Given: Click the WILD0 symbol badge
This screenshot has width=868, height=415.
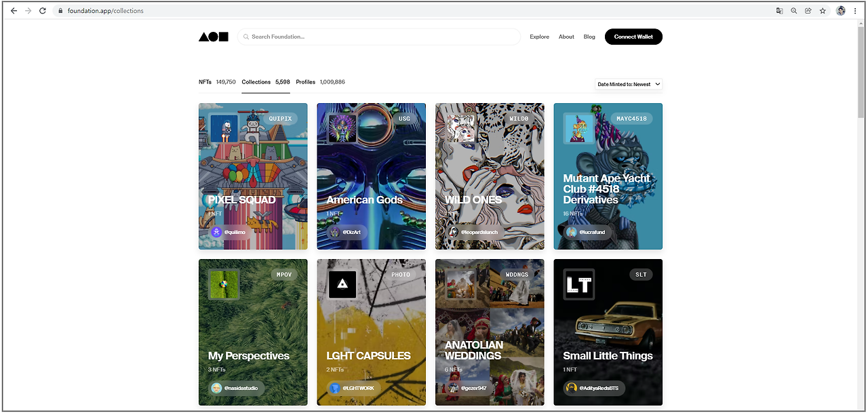Looking at the screenshot, I should point(519,119).
